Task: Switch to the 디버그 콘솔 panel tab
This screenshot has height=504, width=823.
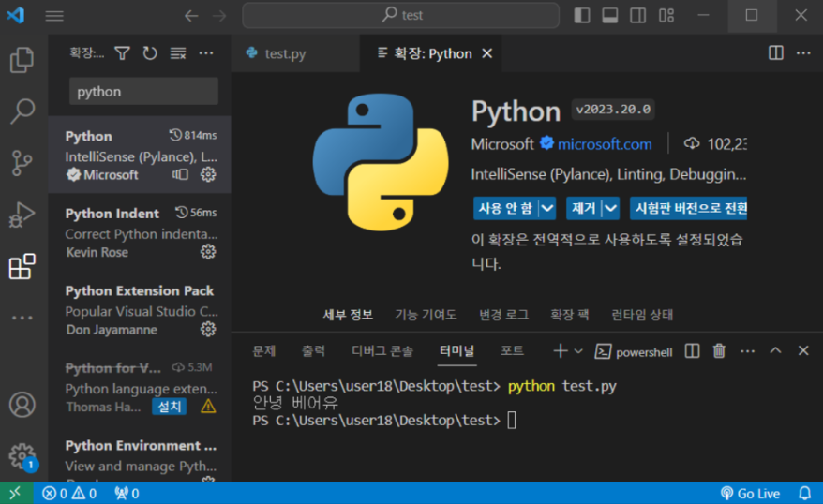Action: click(x=382, y=351)
